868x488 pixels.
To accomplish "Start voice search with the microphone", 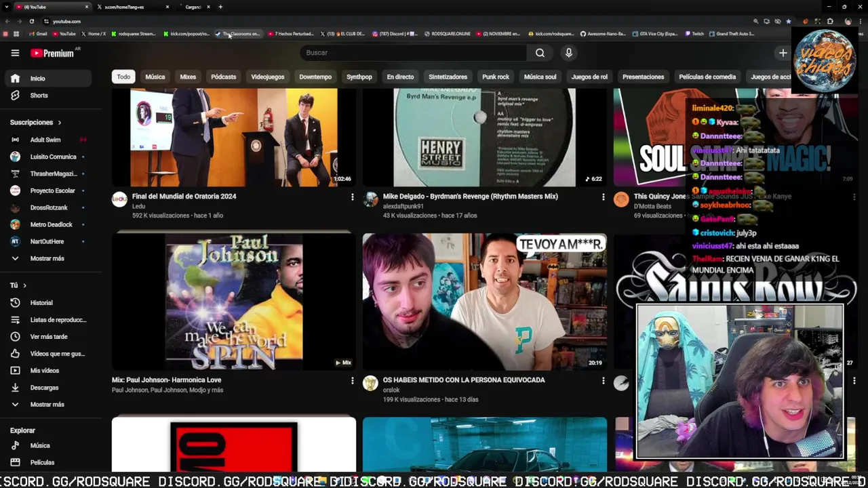I will click(569, 53).
